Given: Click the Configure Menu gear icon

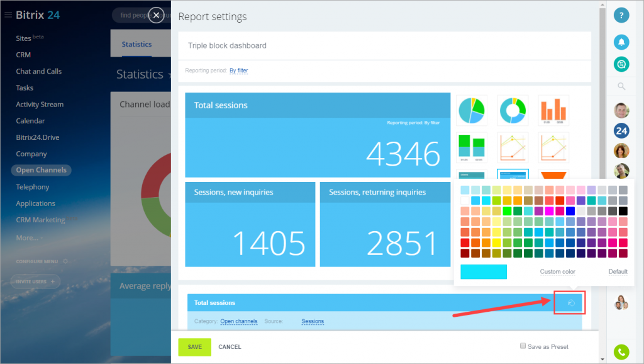Looking at the screenshot, I should point(65,261).
